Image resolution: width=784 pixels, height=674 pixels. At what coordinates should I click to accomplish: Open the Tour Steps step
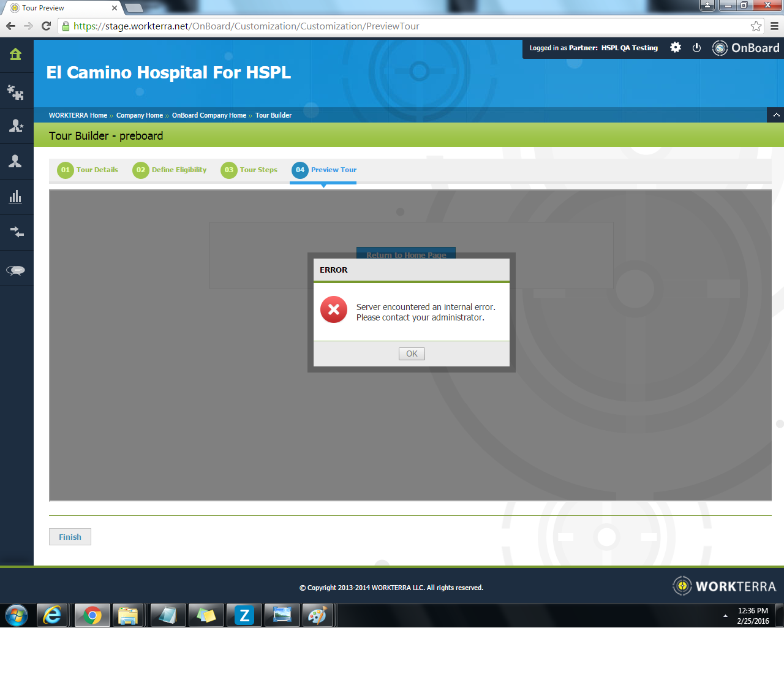(250, 170)
